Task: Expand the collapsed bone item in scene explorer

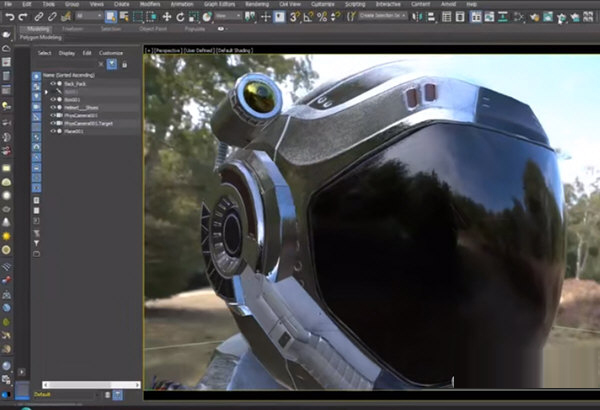Action: tap(46, 92)
